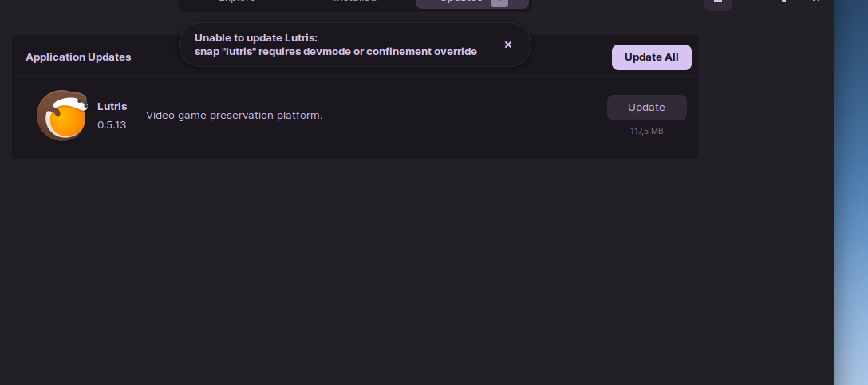868x385 pixels.
Task: Click the Update All button
Action: (x=651, y=57)
